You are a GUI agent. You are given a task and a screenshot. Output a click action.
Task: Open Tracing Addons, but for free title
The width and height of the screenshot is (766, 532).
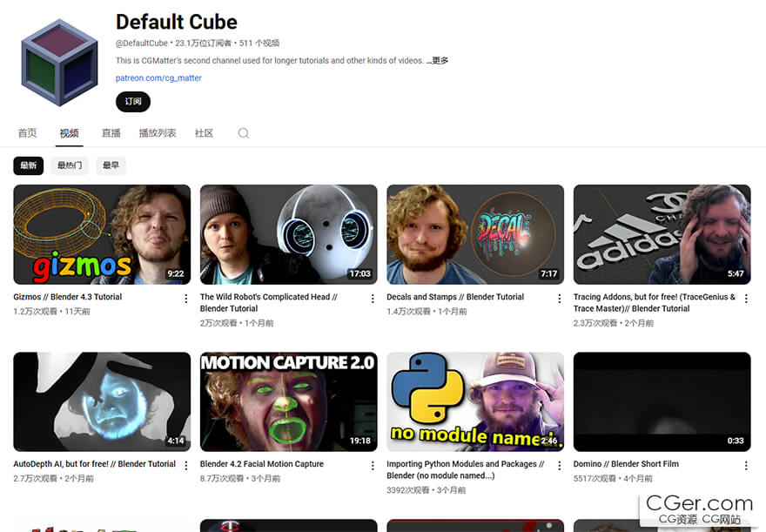pyautogui.click(x=654, y=302)
